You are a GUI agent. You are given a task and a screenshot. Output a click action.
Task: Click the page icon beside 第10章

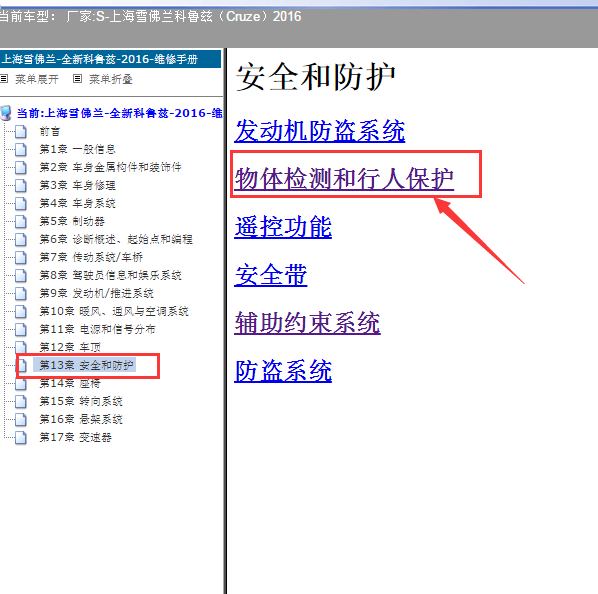[21, 311]
